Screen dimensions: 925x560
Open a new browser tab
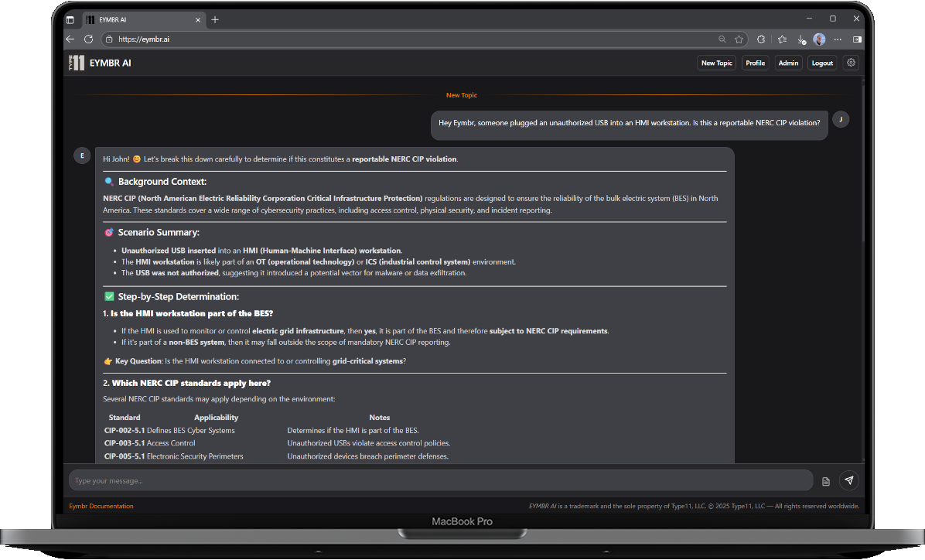pos(215,19)
